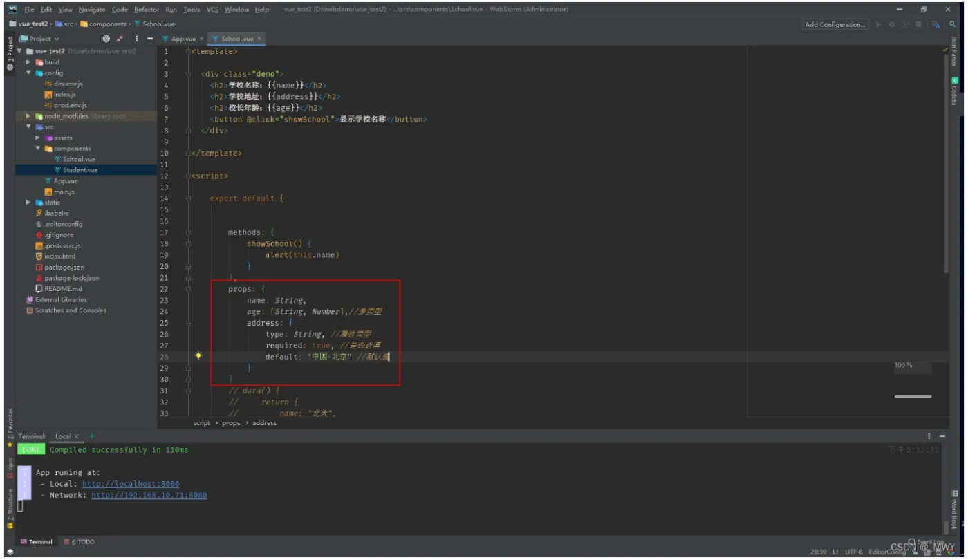
Task: Select package.json in the project tree
Action: point(64,267)
